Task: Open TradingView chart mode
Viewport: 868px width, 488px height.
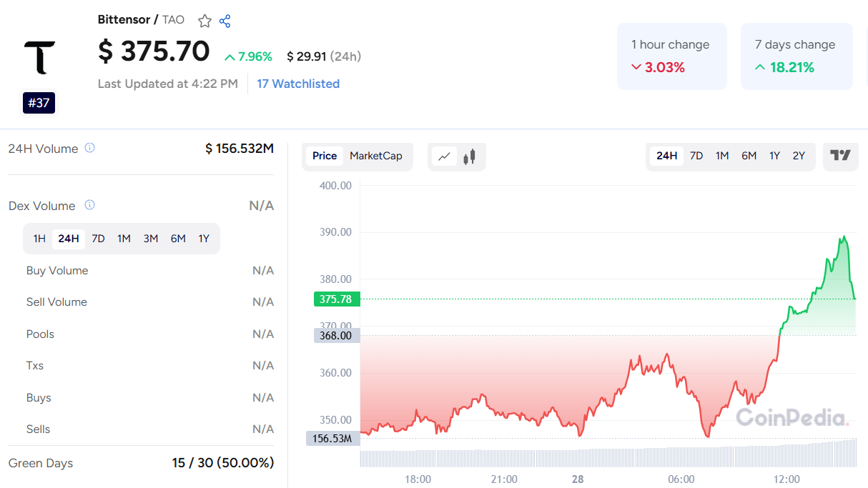Action: pos(841,156)
